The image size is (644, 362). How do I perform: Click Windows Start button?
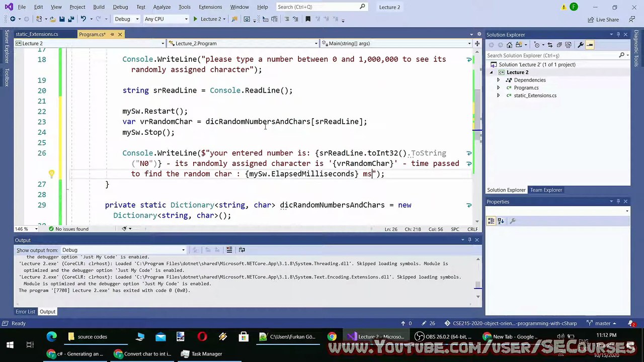10,345
